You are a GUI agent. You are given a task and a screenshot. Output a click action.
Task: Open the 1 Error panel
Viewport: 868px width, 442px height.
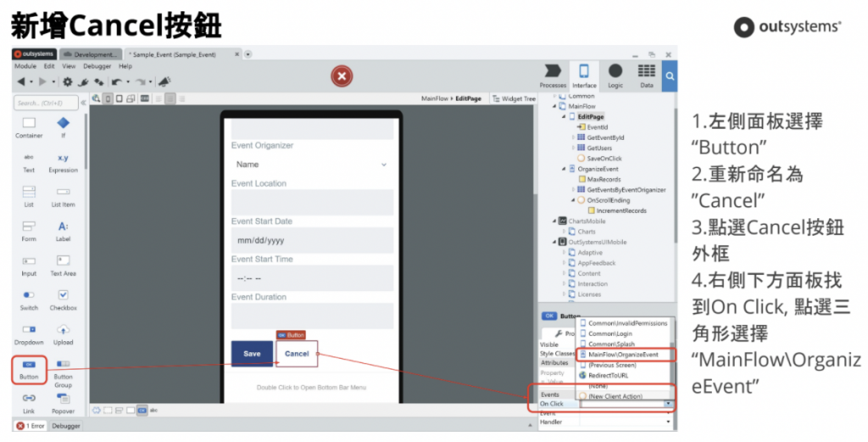(x=31, y=426)
